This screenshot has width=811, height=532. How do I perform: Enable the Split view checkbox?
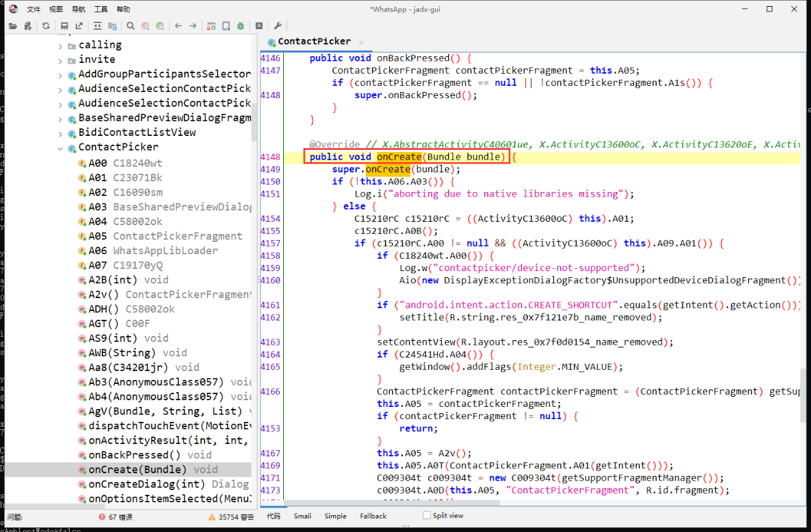(x=426, y=515)
